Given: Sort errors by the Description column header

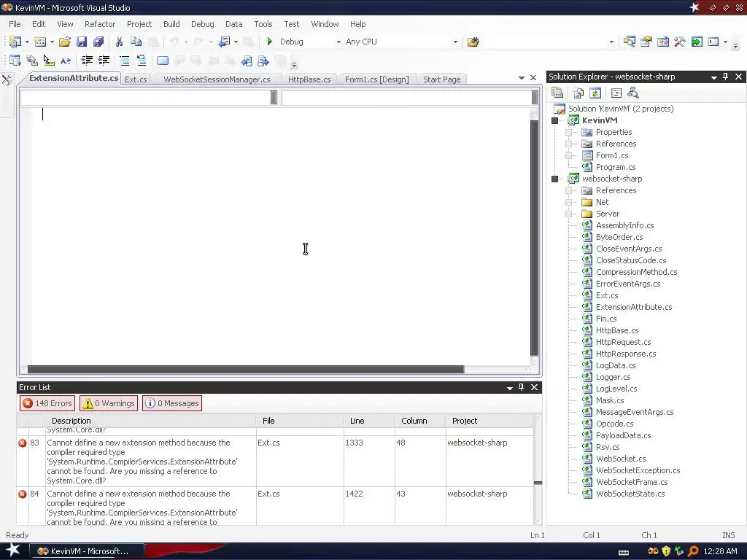Looking at the screenshot, I should (x=150, y=421).
